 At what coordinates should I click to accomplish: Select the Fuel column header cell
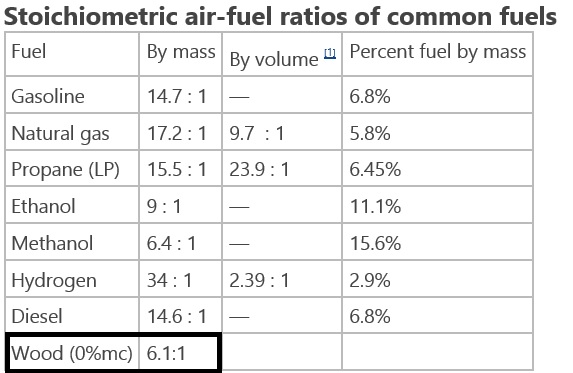coord(72,54)
